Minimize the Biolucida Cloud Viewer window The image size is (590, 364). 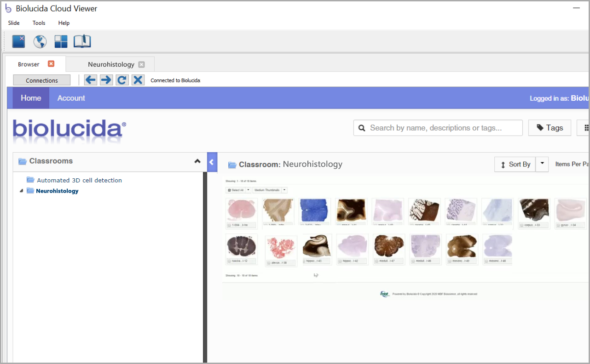coord(577,8)
